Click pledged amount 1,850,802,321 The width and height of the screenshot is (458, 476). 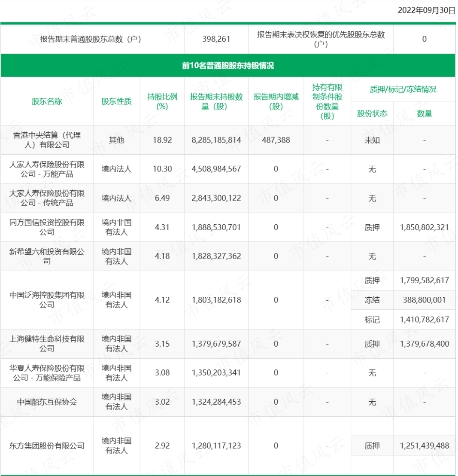425,227
